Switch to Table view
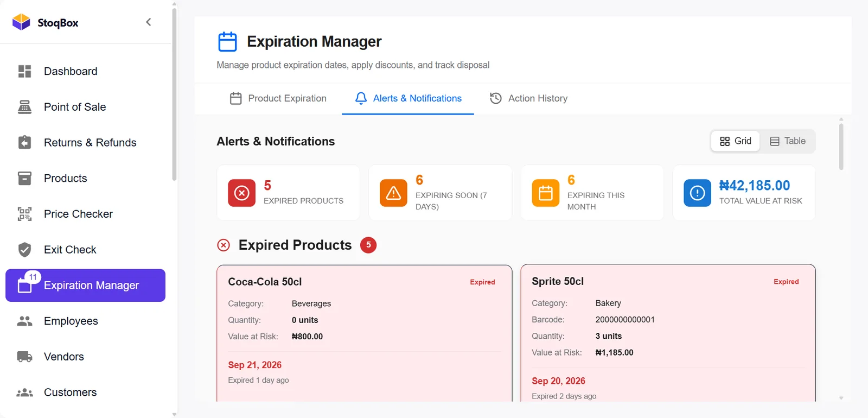The height and width of the screenshot is (418, 868). pyautogui.click(x=788, y=141)
